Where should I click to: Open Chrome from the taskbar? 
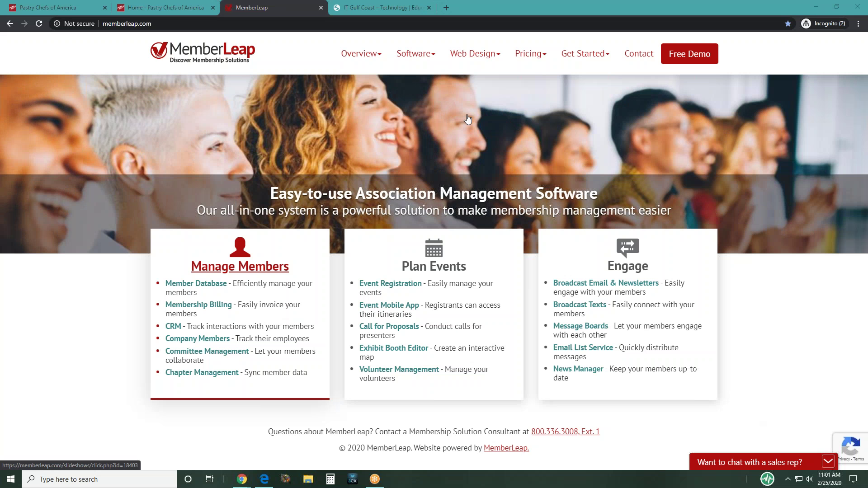242,479
